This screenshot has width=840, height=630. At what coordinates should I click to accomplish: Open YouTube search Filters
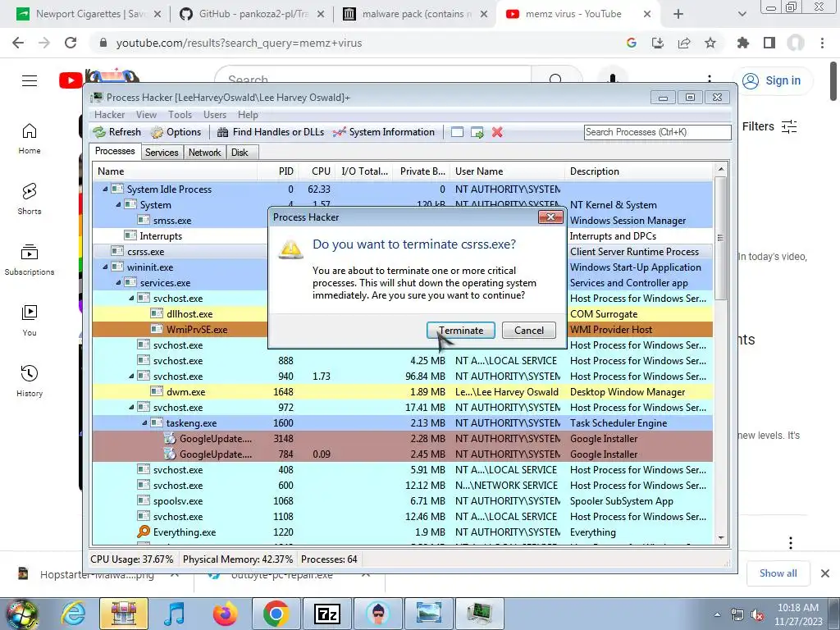pos(769,126)
